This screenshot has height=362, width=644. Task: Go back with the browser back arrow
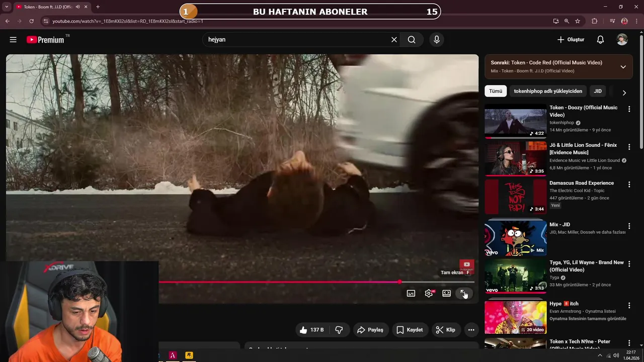point(7,21)
